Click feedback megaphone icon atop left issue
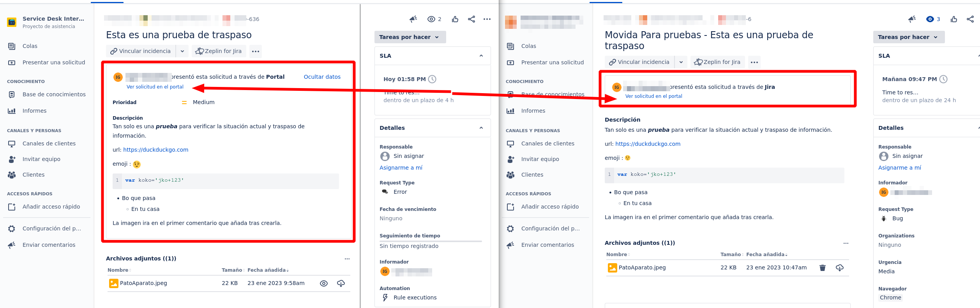This screenshot has width=980, height=308. click(413, 19)
